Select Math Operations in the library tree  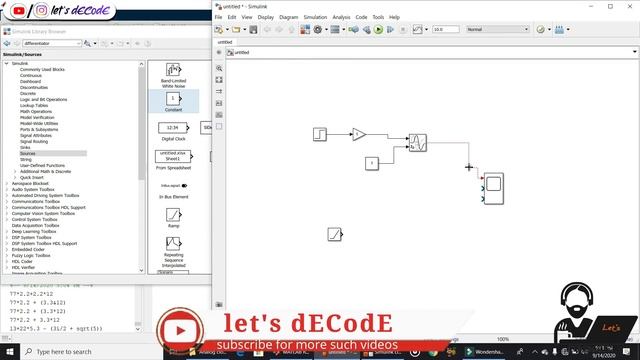pyautogui.click(x=36, y=111)
